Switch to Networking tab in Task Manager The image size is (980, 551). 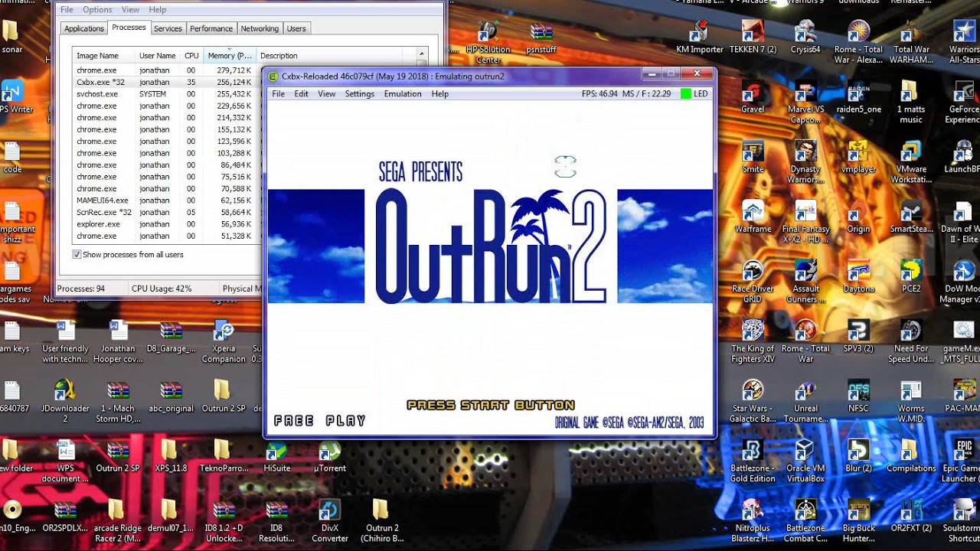tap(260, 28)
